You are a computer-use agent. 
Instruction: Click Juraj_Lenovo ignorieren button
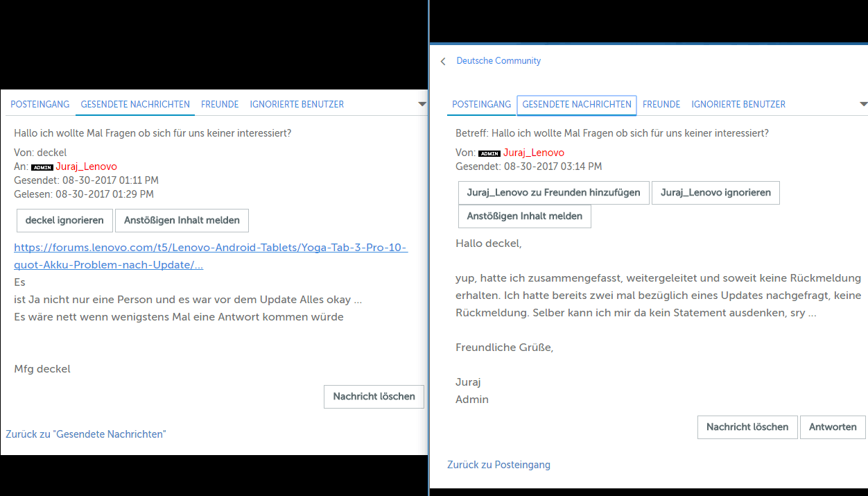click(x=715, y=192)
